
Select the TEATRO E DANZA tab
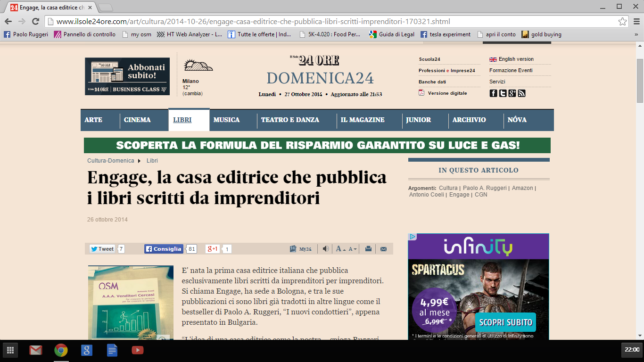(290, 120)
